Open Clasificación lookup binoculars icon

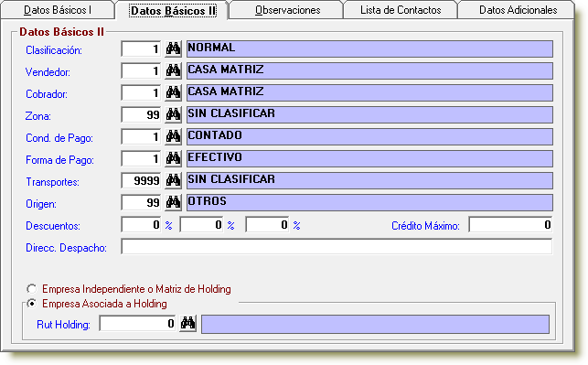pos(173,48)
